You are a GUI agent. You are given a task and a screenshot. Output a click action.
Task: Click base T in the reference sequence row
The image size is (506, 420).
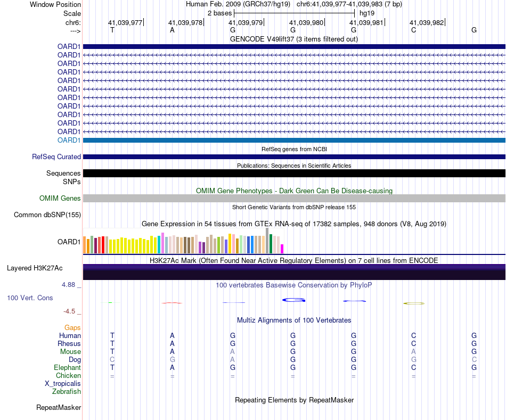pos(112,30)
